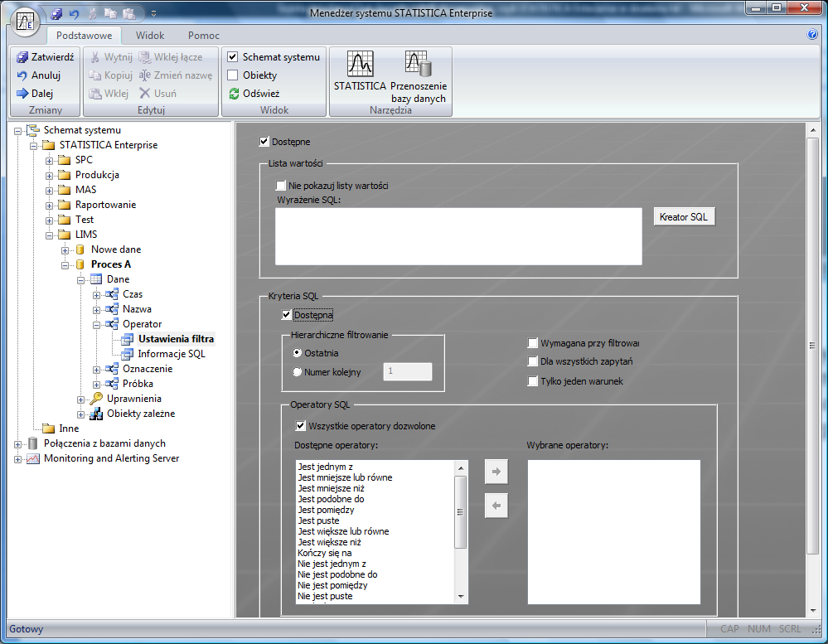Click the Usuń delete button

(157, 94)
